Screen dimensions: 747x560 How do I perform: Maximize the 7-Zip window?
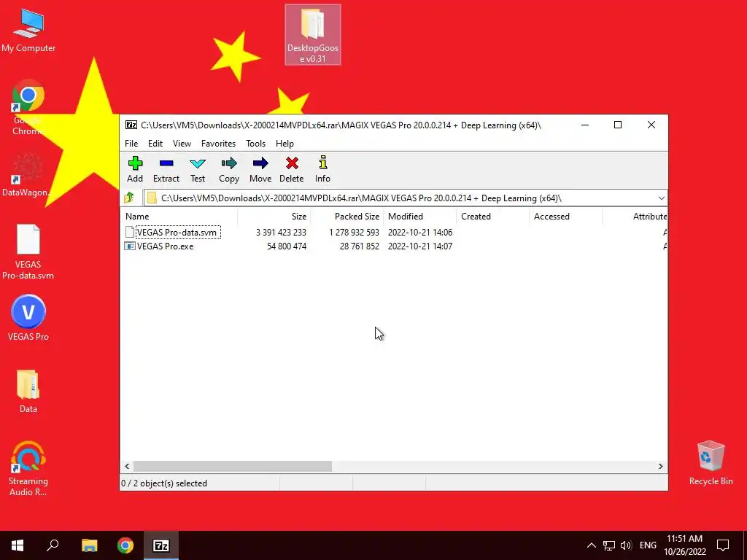[x=618, y=125]
